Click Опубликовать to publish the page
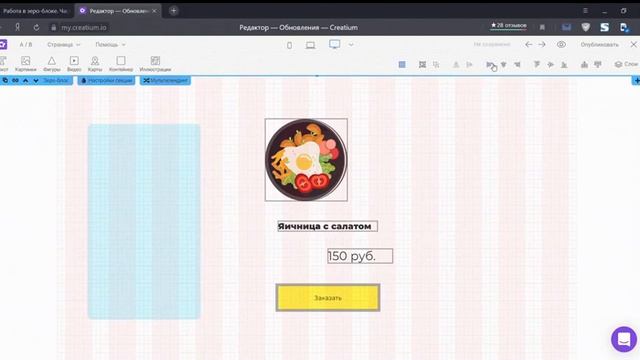 [600, 44]
